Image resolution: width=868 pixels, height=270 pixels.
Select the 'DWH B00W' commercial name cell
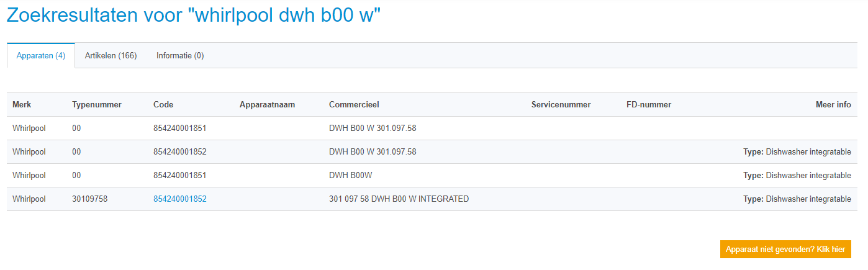point(350,176)
